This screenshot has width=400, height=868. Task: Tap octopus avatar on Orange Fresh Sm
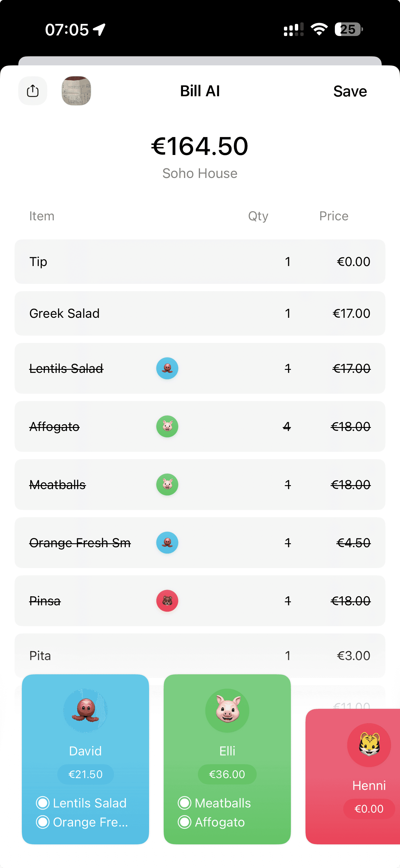[167, 543]
